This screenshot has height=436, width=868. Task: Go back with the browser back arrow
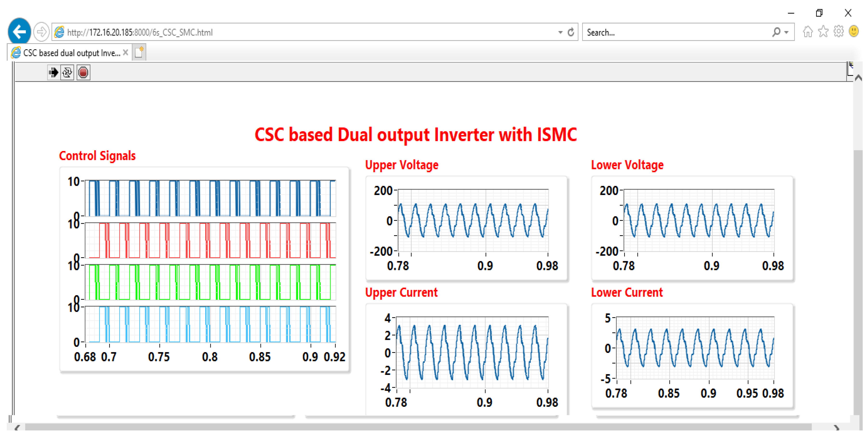click(x=19, y=32)
